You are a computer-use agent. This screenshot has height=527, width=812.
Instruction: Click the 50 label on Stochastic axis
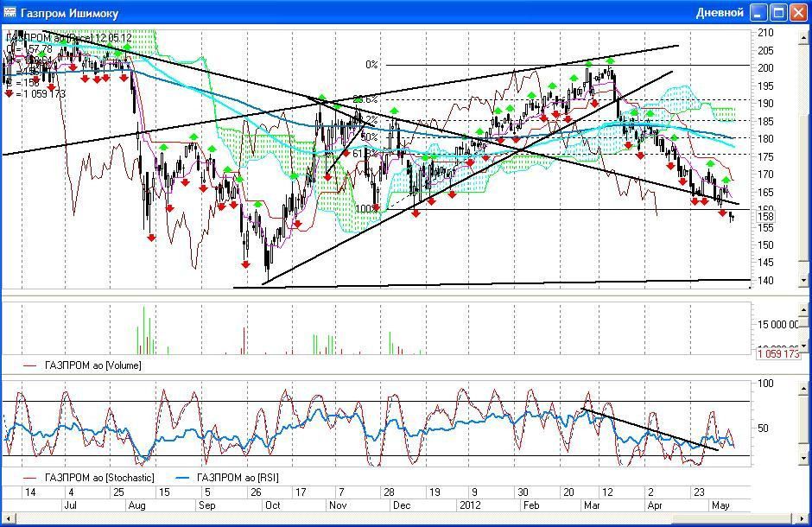click(763, 429)
